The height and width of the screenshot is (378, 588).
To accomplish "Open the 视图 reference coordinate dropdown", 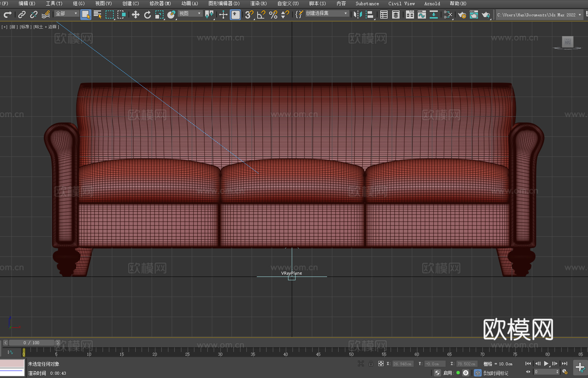I will pyautogui.click(x=190, y=13).
